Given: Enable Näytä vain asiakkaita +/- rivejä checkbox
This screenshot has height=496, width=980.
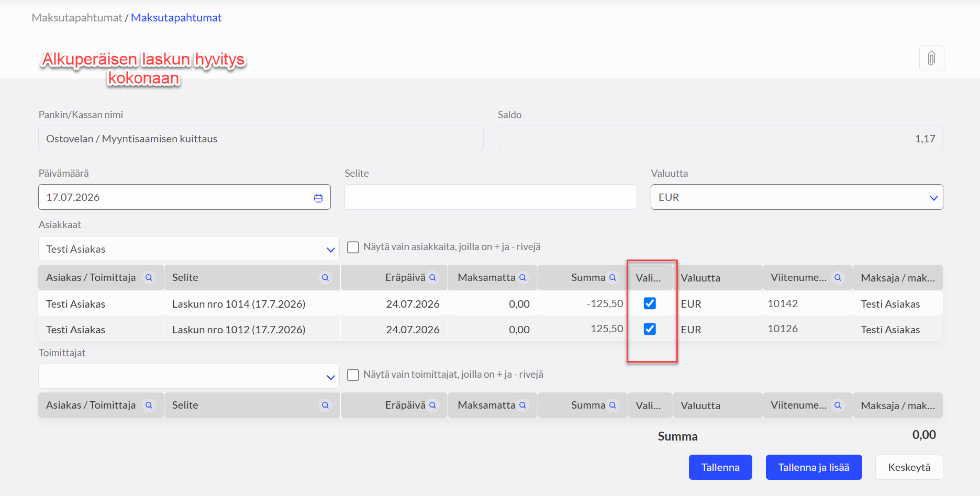Looking at the screenshot, I should click(x=353, y=247).
